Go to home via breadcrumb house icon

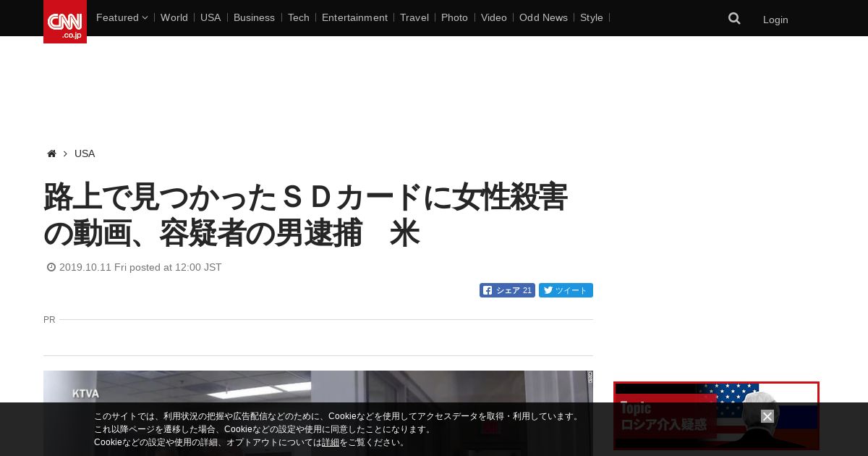51,153
